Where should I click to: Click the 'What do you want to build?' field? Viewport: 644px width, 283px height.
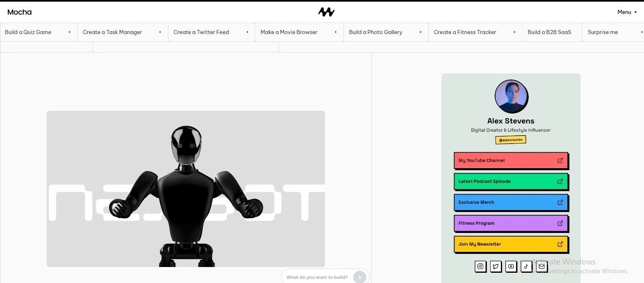point(317,277)
